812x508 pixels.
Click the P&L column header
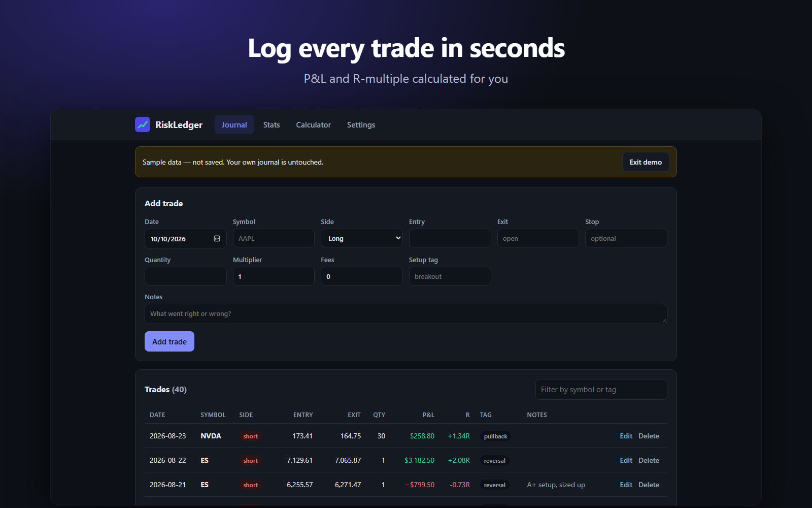428,415
